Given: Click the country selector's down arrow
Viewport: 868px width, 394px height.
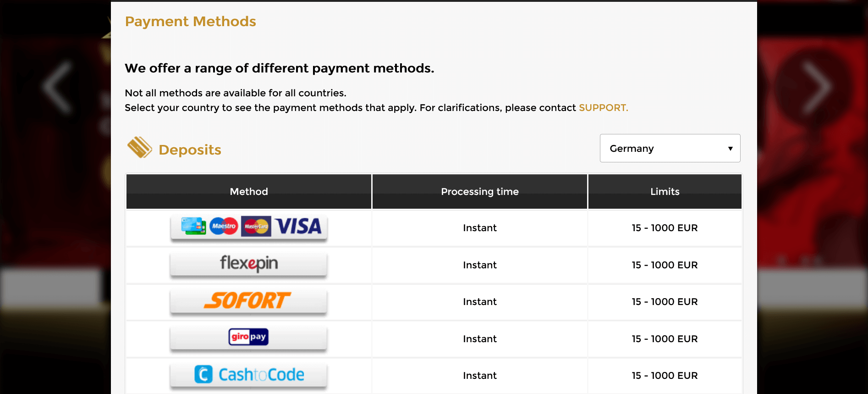Looking at the screenshot, I should click(x=730, y=149).
